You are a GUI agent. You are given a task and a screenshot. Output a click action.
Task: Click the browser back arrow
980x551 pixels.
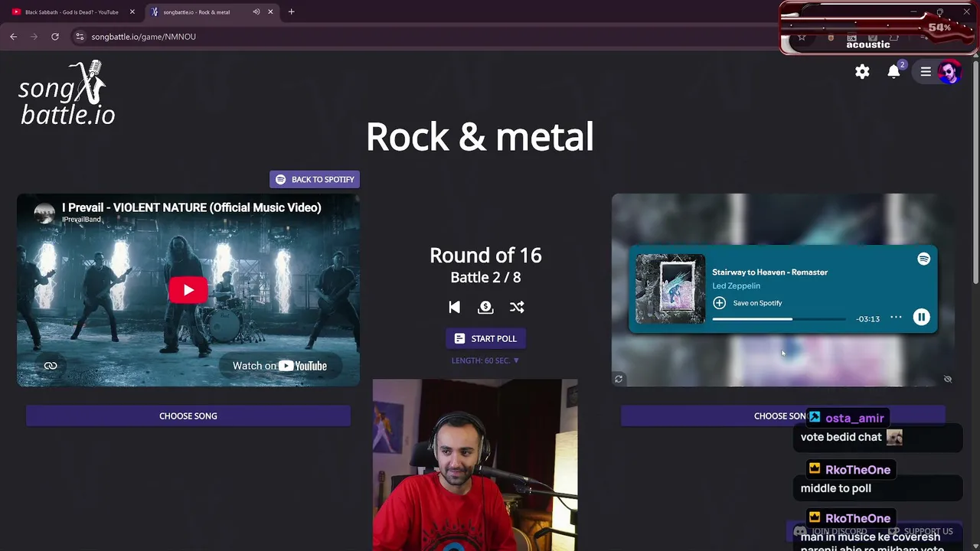click(x=14, y=36)
